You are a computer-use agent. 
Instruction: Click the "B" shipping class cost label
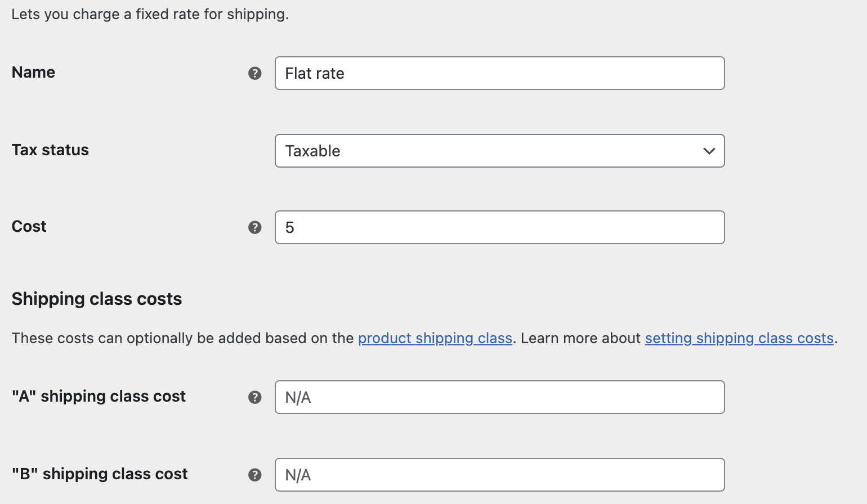[x=100, y=474]
